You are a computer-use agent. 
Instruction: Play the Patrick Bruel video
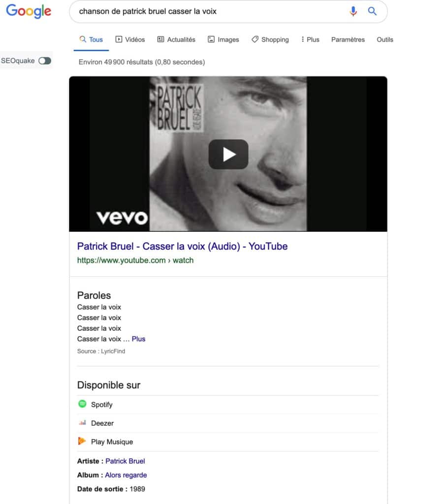[x=228, y=154]
